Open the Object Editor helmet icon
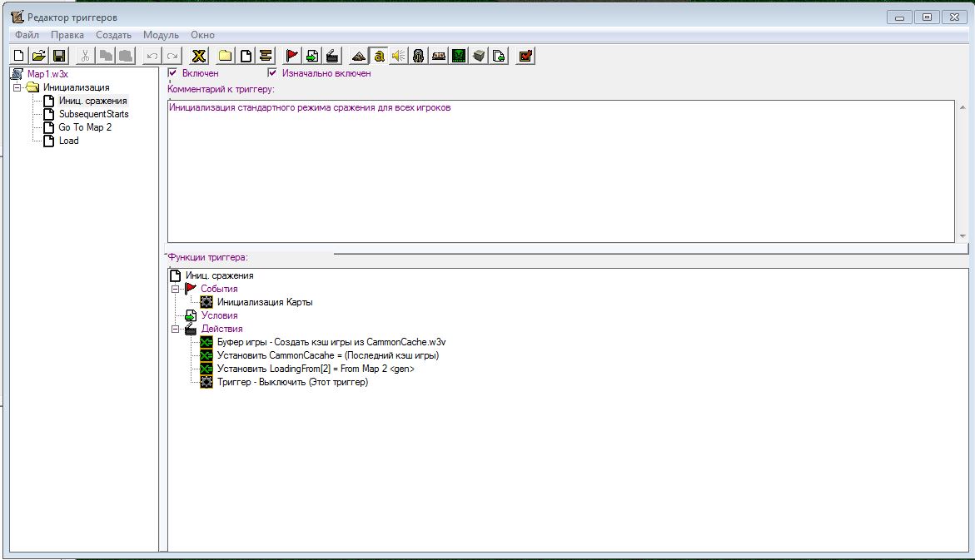Viewport: 975px width, 560px height. coord(419,56)
